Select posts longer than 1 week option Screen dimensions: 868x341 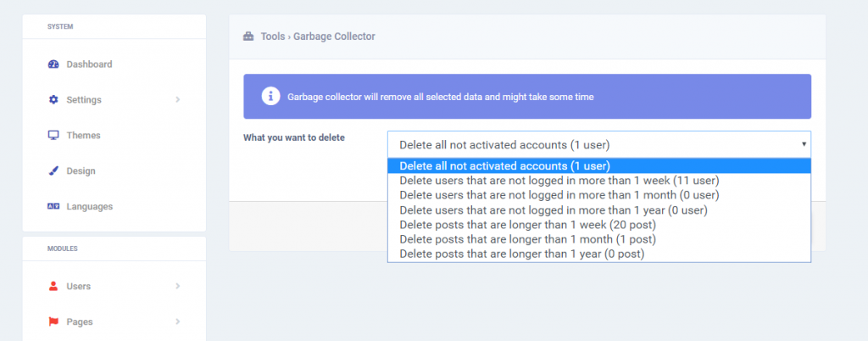pos(599,225)
